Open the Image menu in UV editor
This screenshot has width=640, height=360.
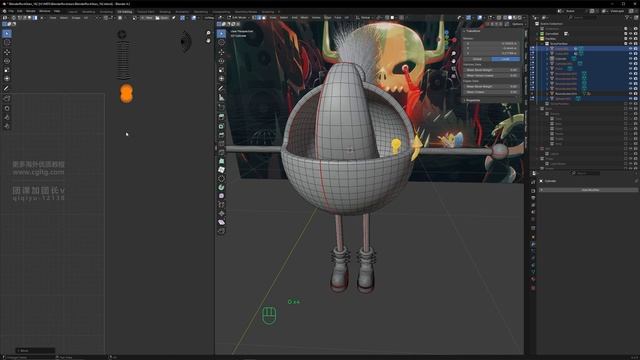coord(76,18)
